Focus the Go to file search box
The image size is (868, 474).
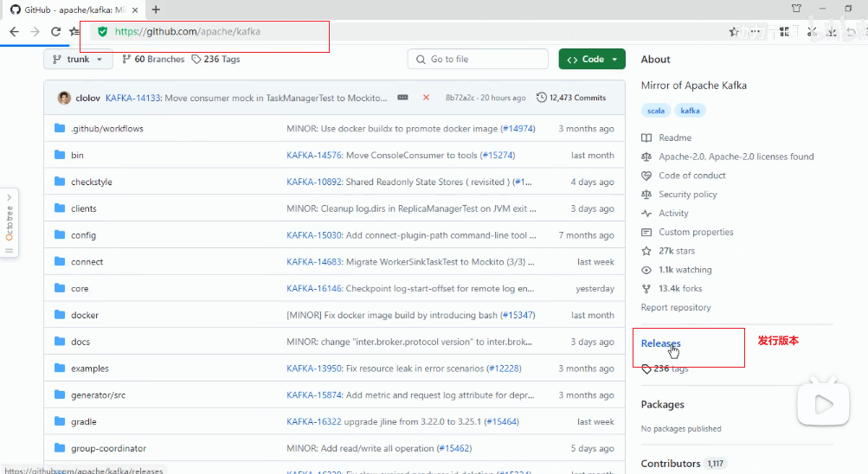point(478,59)
